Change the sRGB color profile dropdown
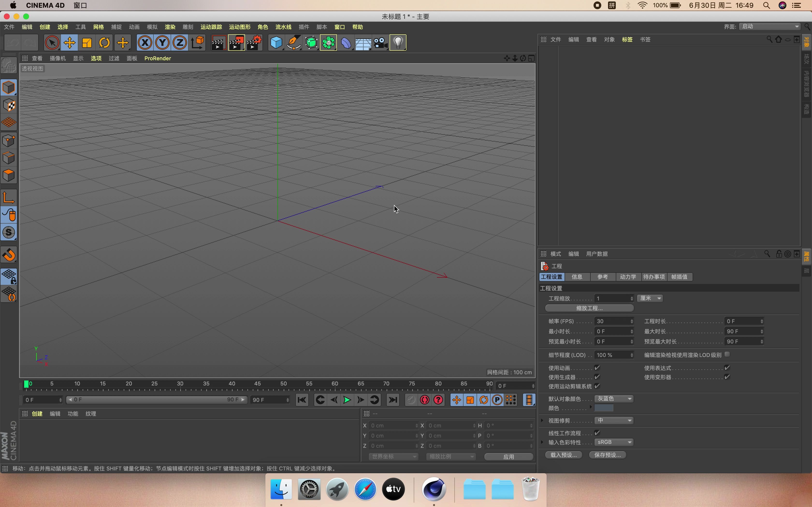 (614, 442)
